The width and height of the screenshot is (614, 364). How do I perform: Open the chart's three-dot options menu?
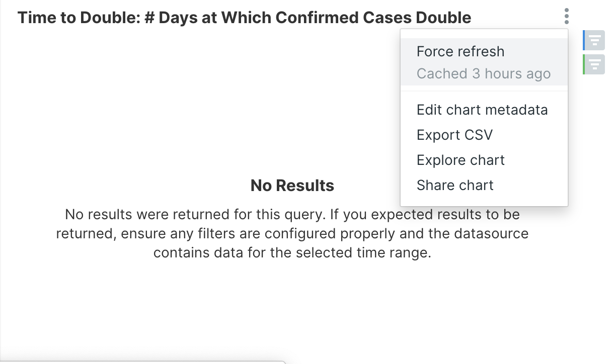[567, 17]
